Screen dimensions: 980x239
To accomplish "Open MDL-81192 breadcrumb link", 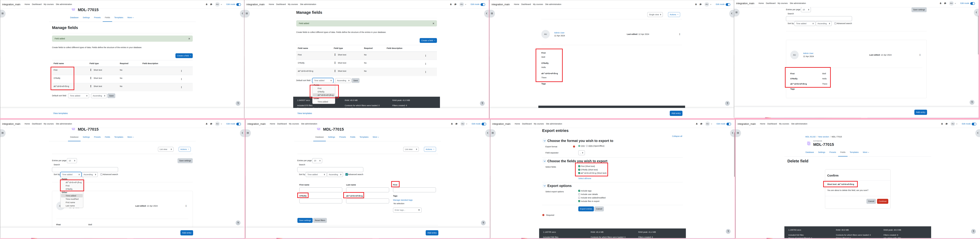I will [810, 137].
